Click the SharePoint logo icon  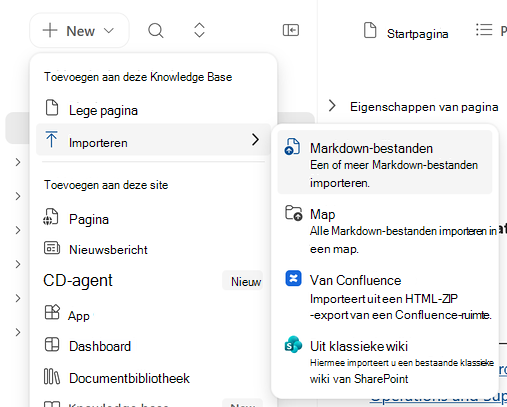point(293,345)
